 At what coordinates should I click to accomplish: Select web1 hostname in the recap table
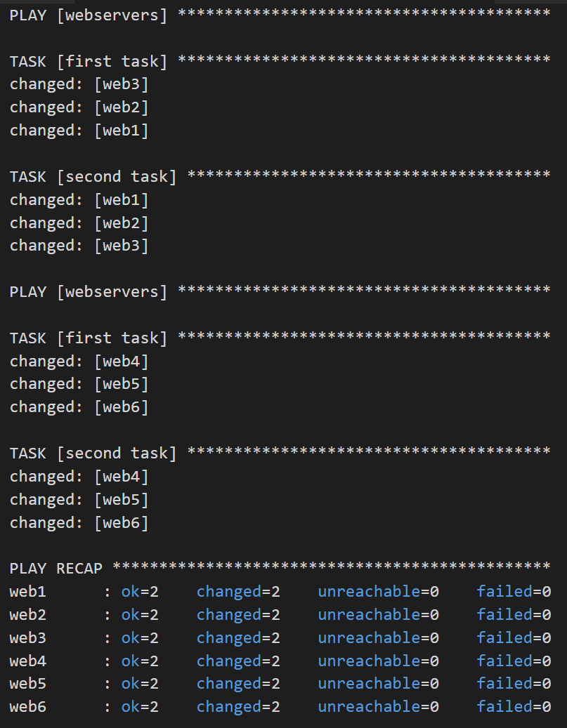click(28, 592)
